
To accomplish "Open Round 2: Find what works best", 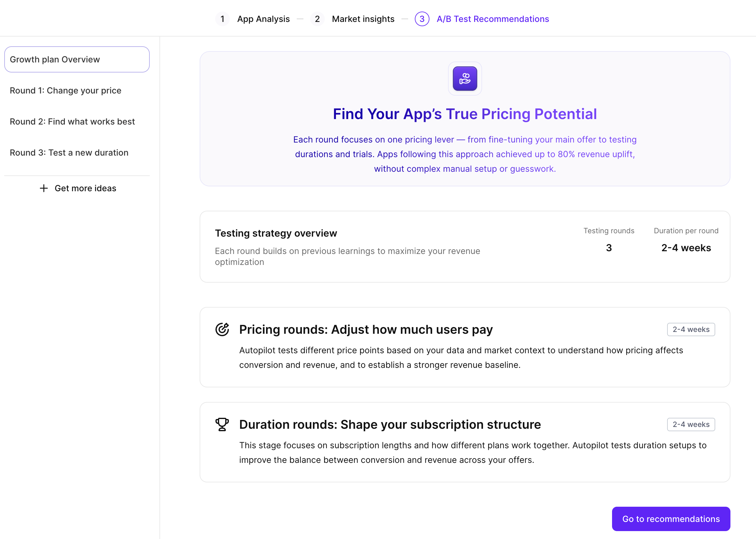I will tap(72, 122).
